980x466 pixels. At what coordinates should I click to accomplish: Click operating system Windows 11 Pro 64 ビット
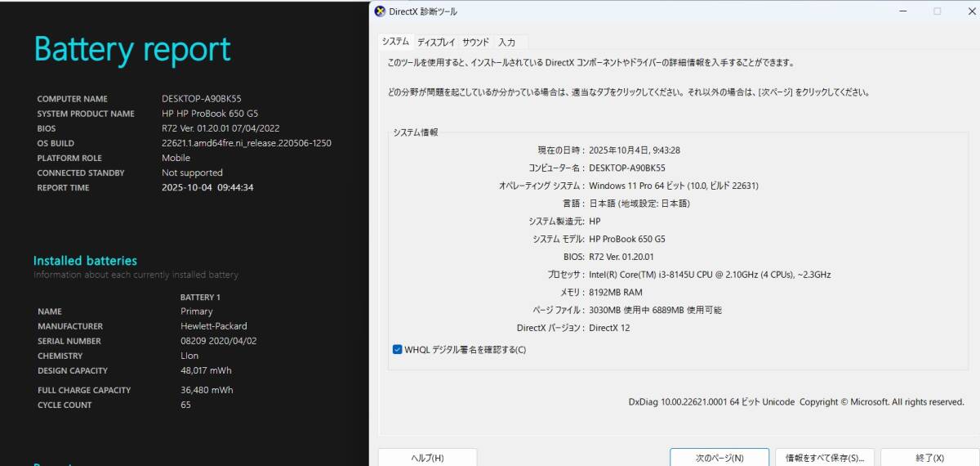pyautogui.click(x=674, y=186)
